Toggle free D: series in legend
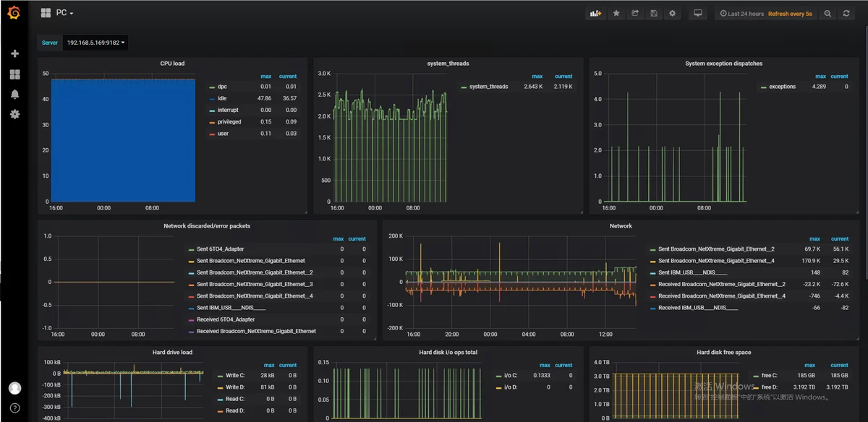868x422 pixels. (x=771, y=387)
